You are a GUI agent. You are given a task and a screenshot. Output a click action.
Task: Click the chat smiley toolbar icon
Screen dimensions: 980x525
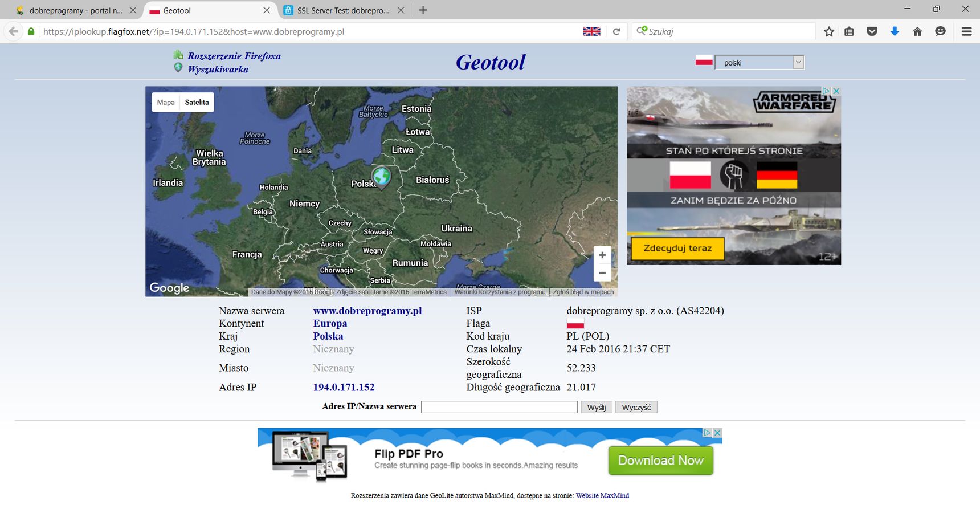(940, 31)
